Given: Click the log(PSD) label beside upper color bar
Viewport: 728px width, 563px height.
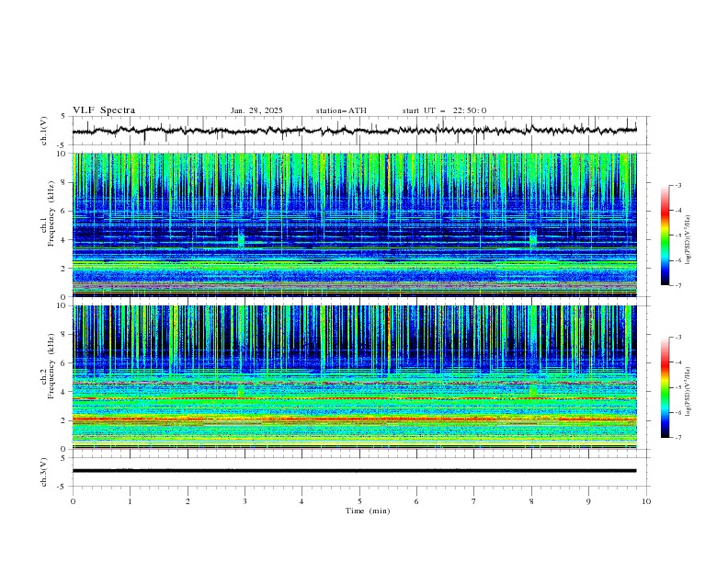Looking at the screenshot, I should (688, 240).
